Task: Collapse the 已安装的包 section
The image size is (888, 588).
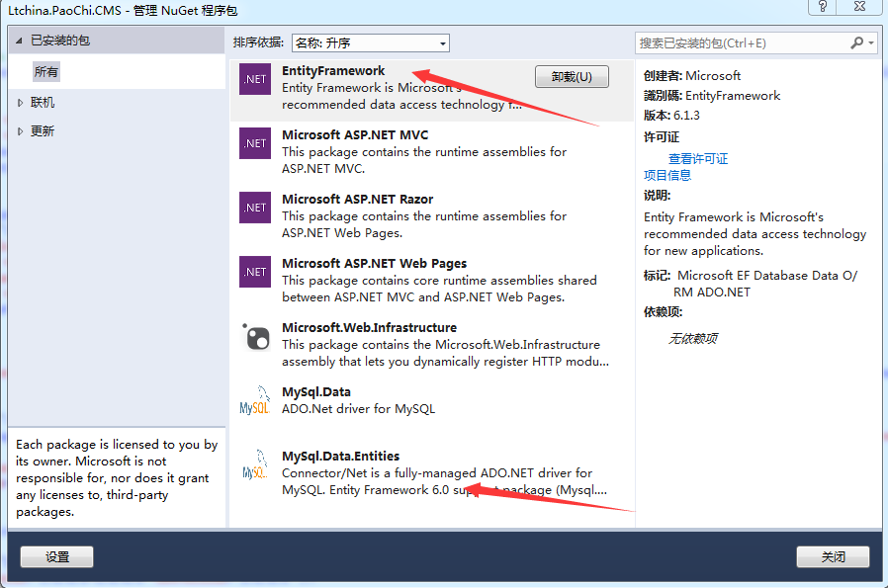Action: [19, 41]
